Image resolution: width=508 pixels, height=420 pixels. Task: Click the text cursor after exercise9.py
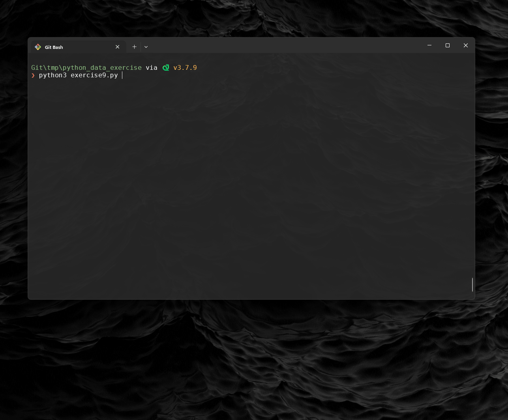[x=122, y=75]
